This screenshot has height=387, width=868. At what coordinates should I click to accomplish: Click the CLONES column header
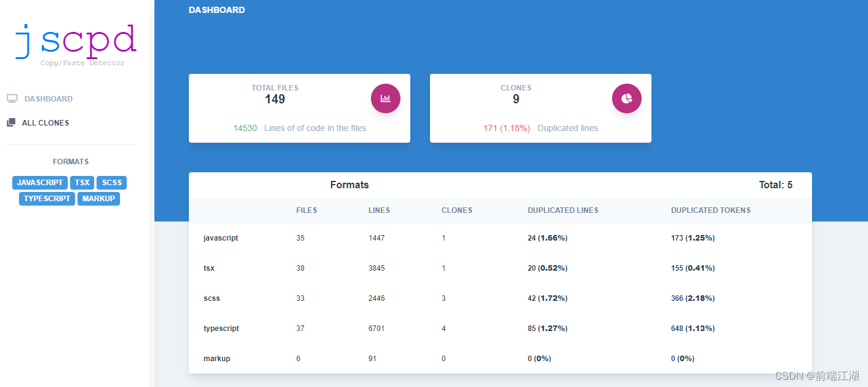(457, 210)
